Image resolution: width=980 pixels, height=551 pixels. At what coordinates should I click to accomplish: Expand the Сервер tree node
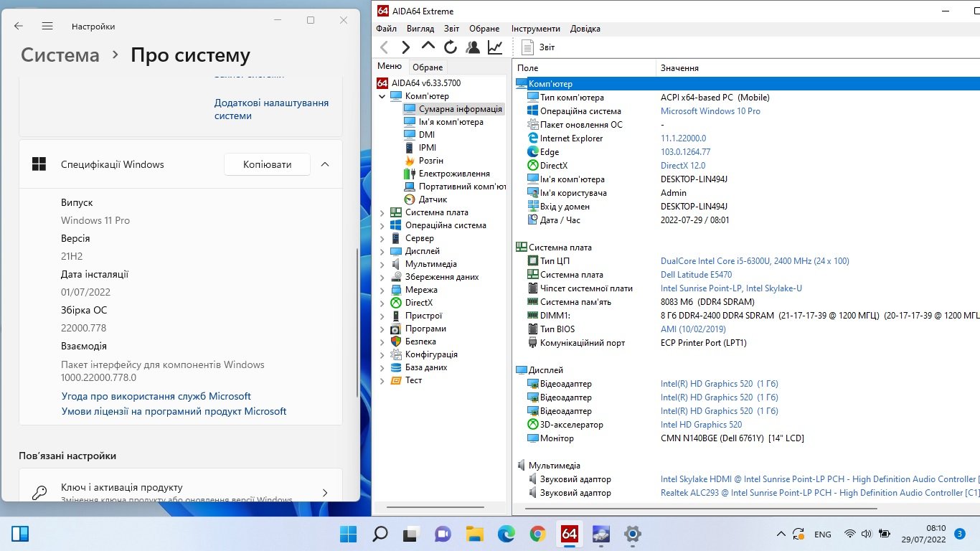click(x=382, y=238)
